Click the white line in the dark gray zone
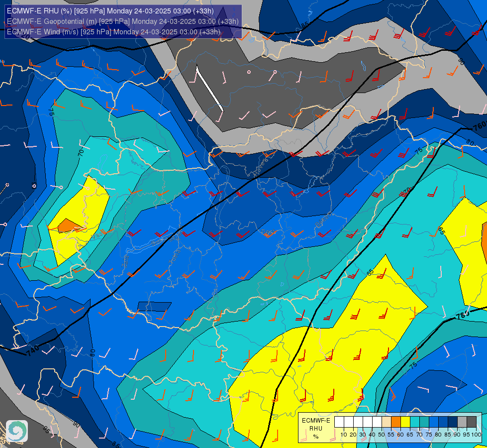 tap(209, 88)
